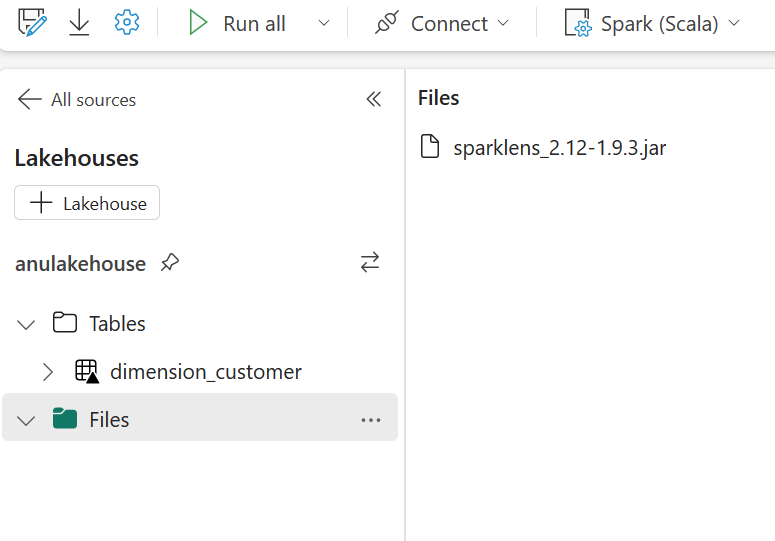Toggle the pin next to anulakehouse

(x=170, y=262)
